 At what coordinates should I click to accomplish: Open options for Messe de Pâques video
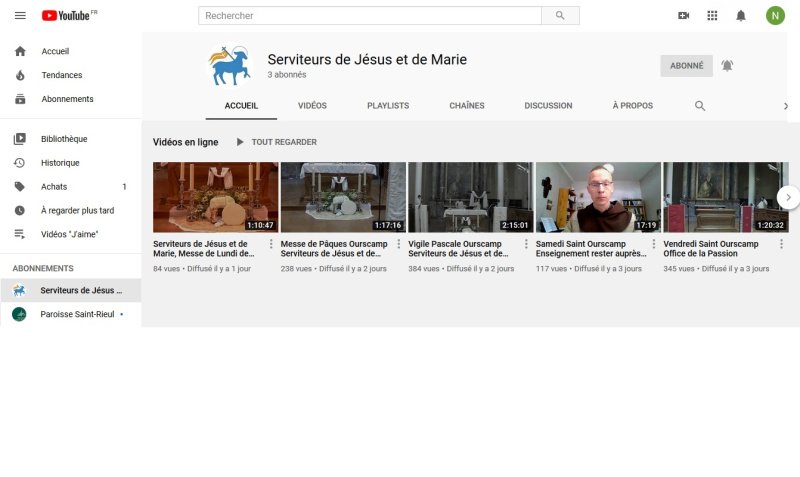coord(399,244)
